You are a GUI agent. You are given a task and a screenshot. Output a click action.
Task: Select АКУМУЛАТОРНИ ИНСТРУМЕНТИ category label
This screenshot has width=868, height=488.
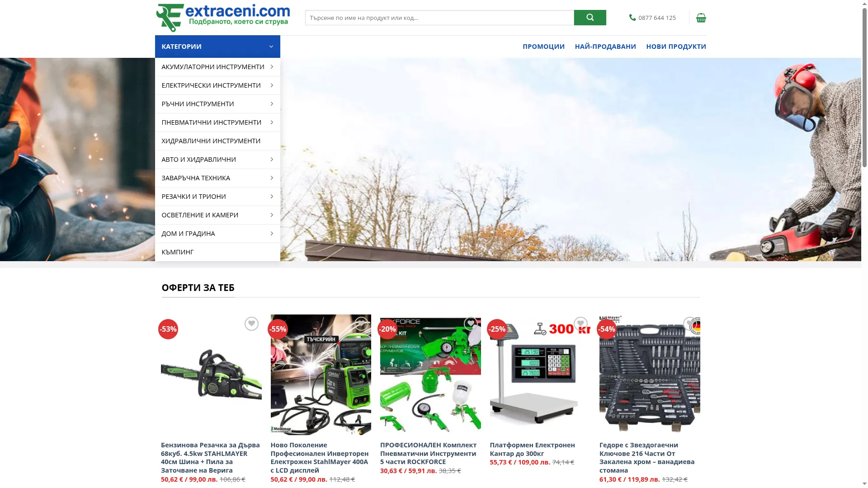213,67
